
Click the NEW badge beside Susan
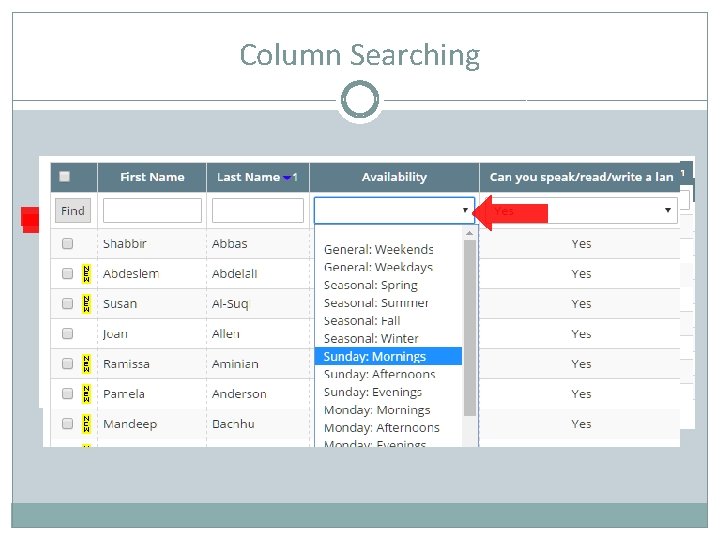point(86,303)
